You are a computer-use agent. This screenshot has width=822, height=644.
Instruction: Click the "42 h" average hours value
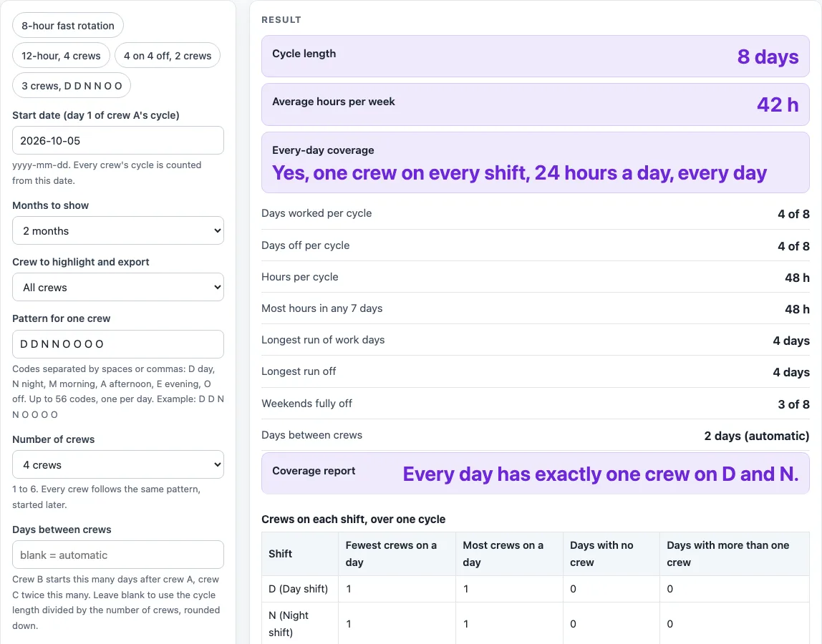click(778, 104)
